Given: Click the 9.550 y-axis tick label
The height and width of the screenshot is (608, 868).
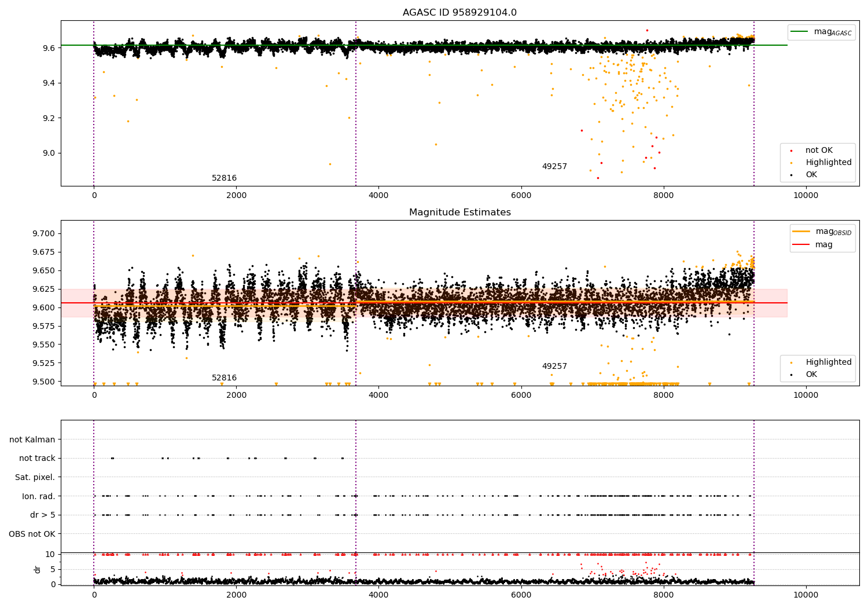Looking at the screenshot, I should [43, 345].
